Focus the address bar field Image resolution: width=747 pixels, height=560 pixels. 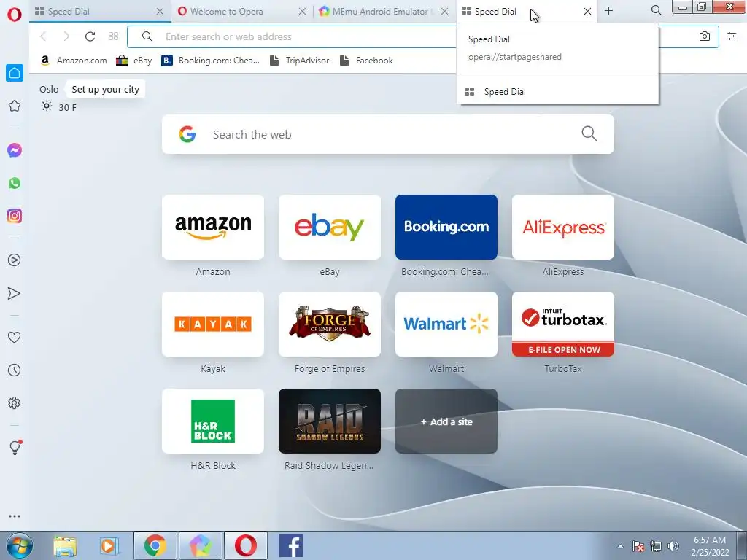coord(423,36)
